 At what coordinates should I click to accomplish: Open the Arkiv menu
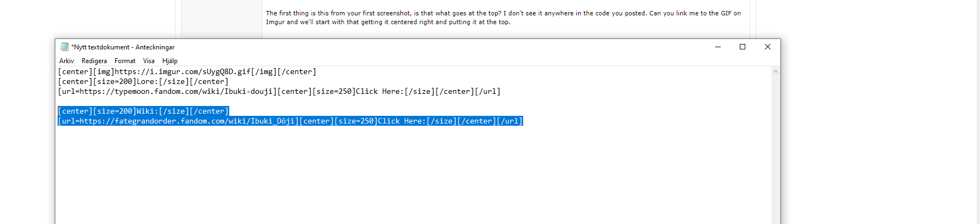tap(66, 61)
